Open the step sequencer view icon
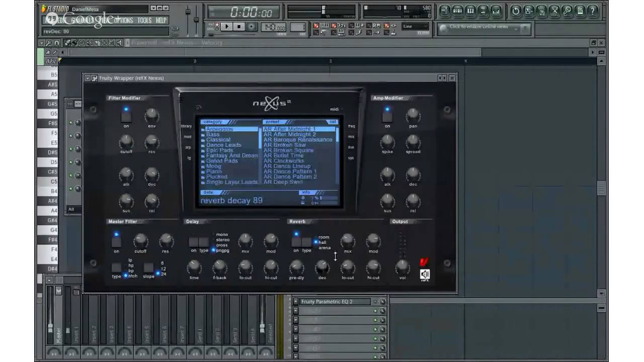 (x=457, y=11)
